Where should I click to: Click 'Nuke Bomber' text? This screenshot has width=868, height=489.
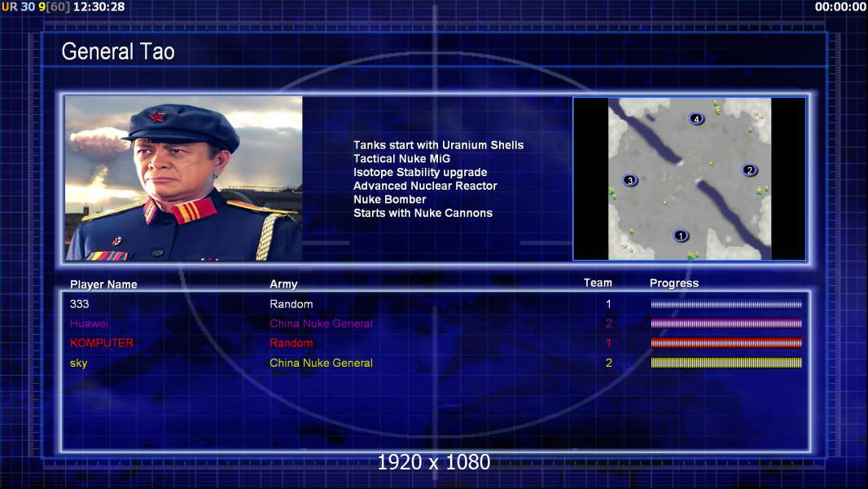click(x=390, y=200)
